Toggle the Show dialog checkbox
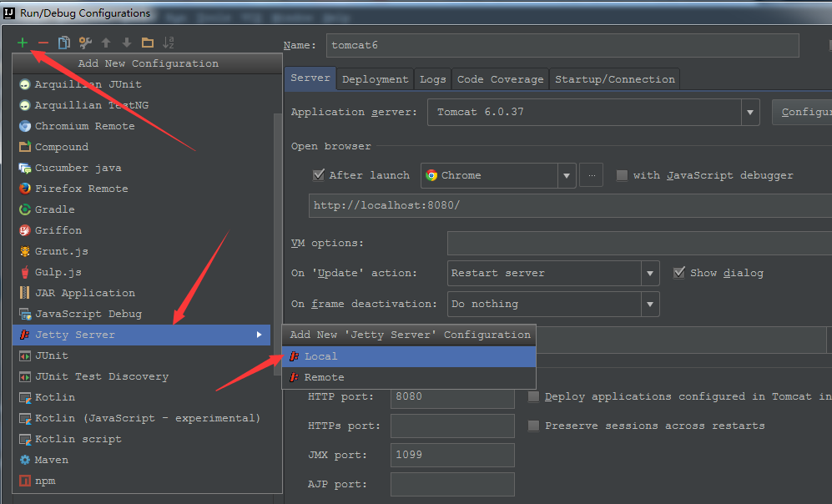 [x=678, y=273]
